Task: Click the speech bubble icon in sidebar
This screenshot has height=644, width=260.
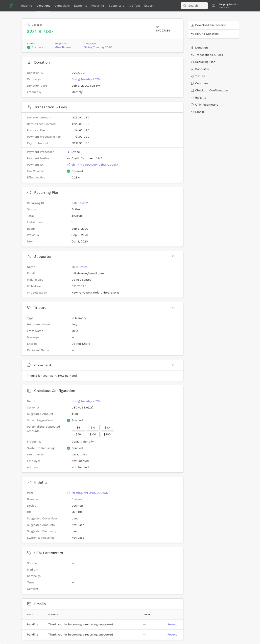Action: [192, 83]
